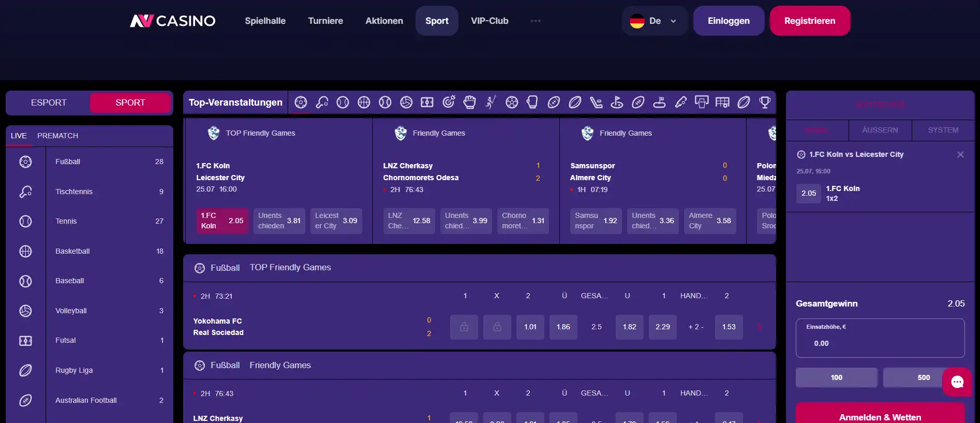Remove 1.FC Koln vs Leicester City bet
The image size is (980, 423).
[960, 154]
